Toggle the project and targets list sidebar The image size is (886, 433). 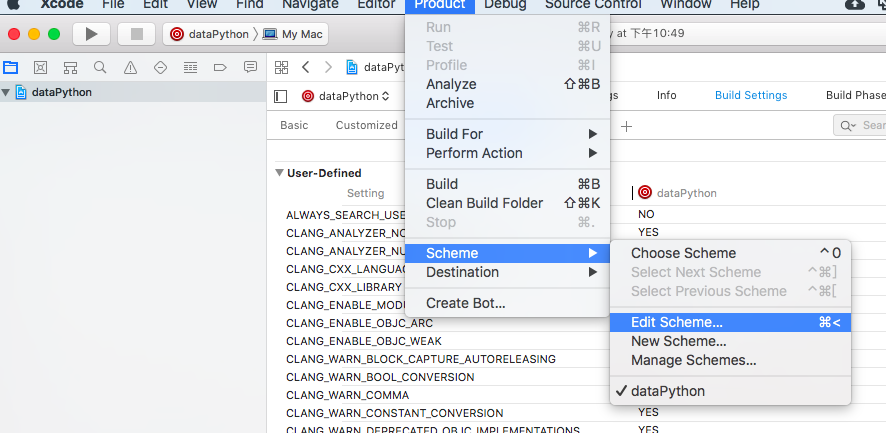(281, 96)
